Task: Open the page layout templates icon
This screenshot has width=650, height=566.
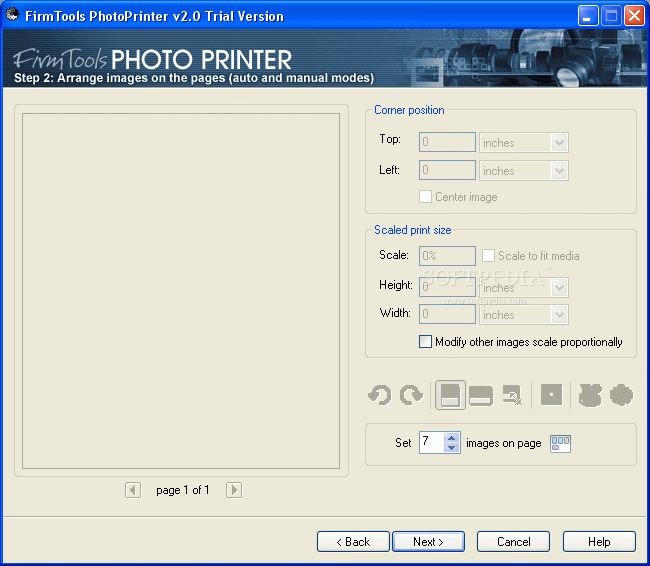Action: coord(560,444)
